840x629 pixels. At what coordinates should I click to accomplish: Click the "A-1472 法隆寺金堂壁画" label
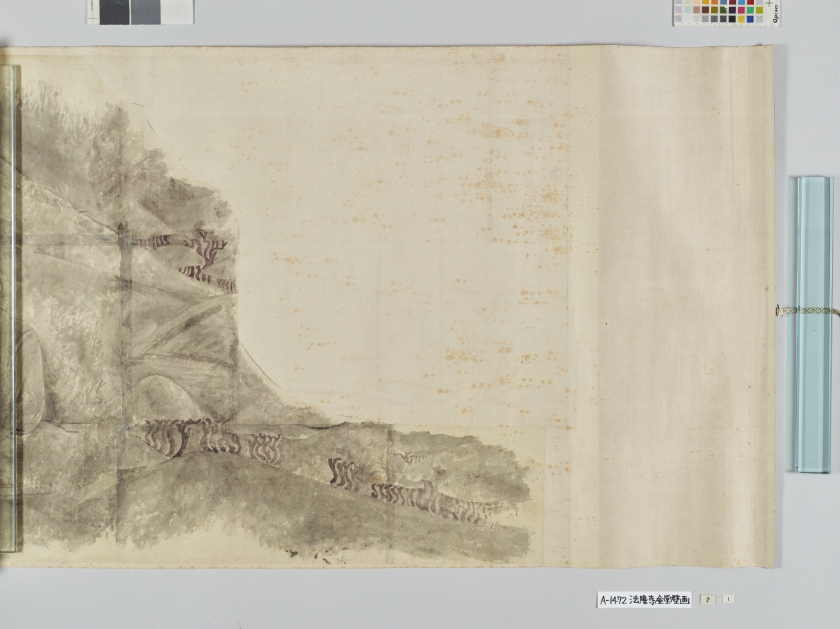point(644,599)
